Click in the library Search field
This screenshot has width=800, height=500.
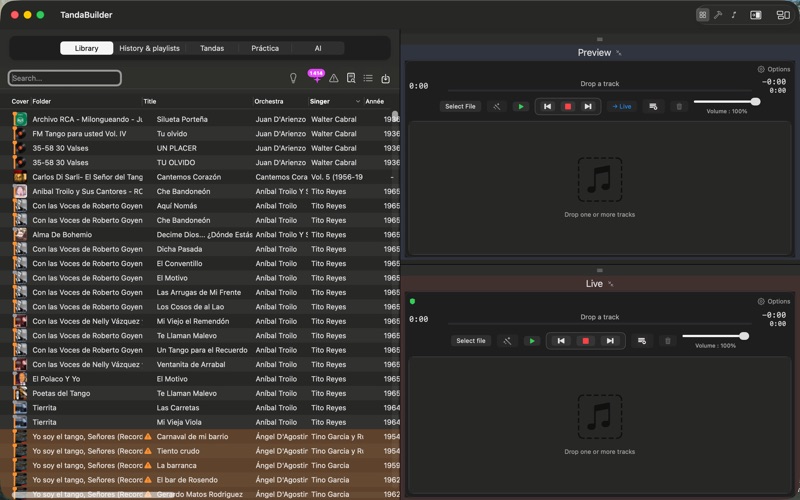[x=65, y=78]
